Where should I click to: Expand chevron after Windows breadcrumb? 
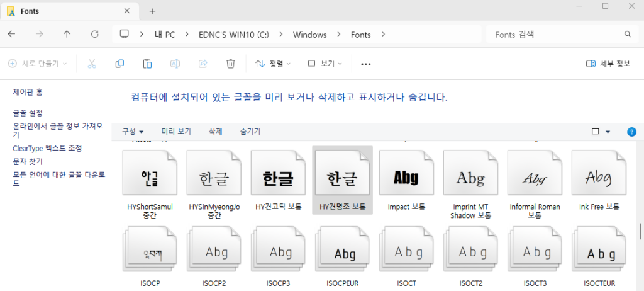point(339,35)
